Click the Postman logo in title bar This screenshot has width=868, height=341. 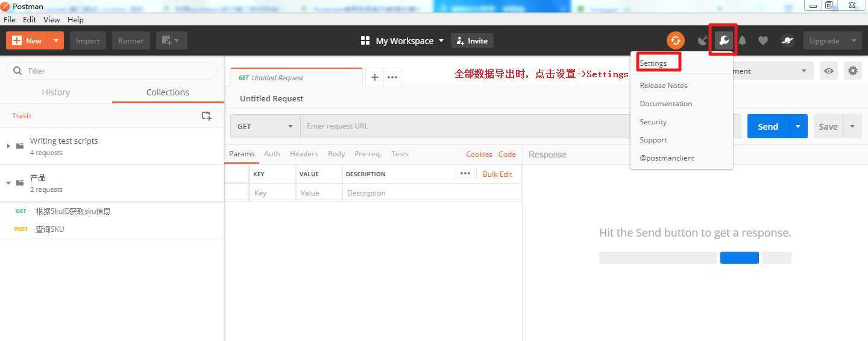[x=5, y=6]
